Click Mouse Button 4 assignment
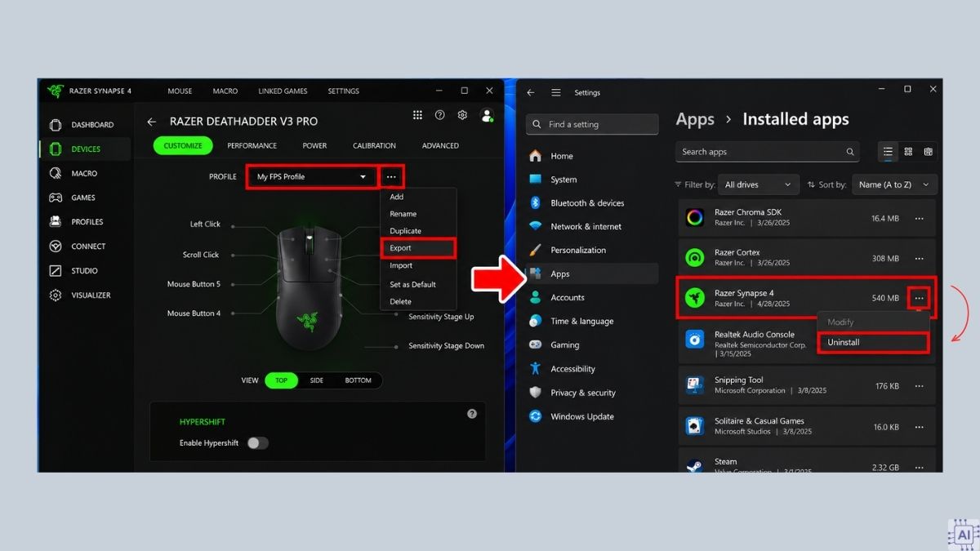Viewport: 980px width, 551px height. (x=194, y=313)
